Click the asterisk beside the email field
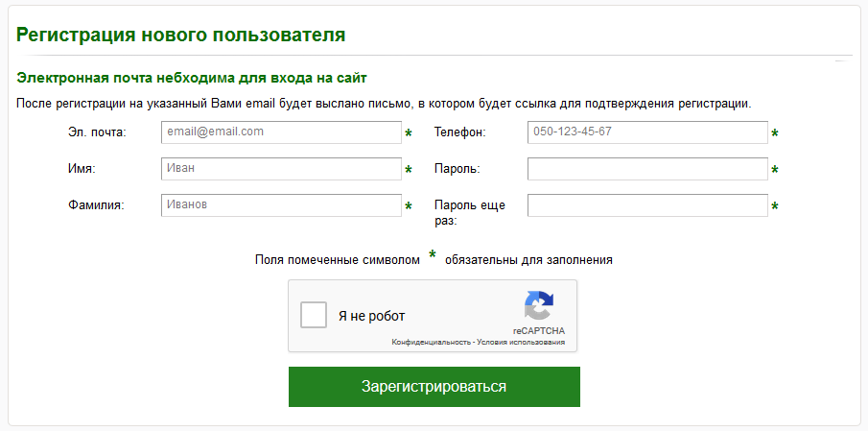The height and width of the screenshot is (431, 868). [x=409, y=134]
